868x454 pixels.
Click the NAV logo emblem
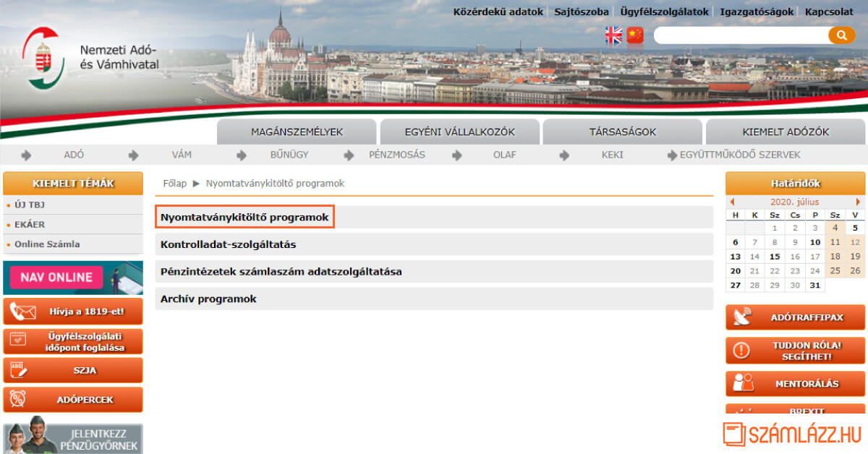[43, 59]
